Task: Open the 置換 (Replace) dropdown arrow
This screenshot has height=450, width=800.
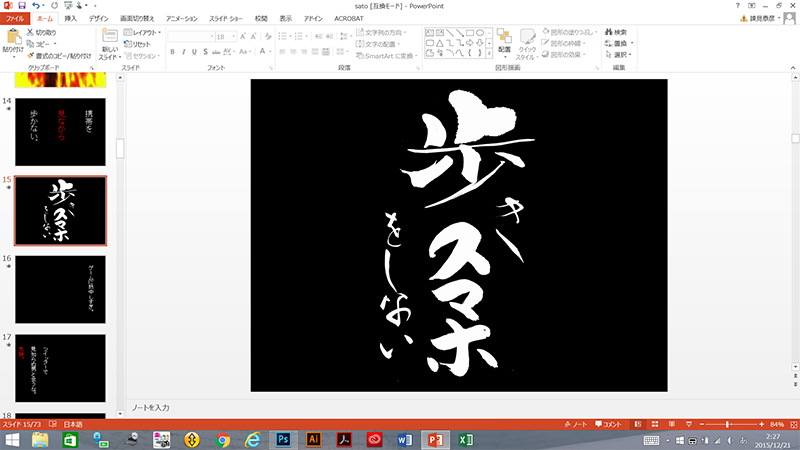Action: point(630,44)
